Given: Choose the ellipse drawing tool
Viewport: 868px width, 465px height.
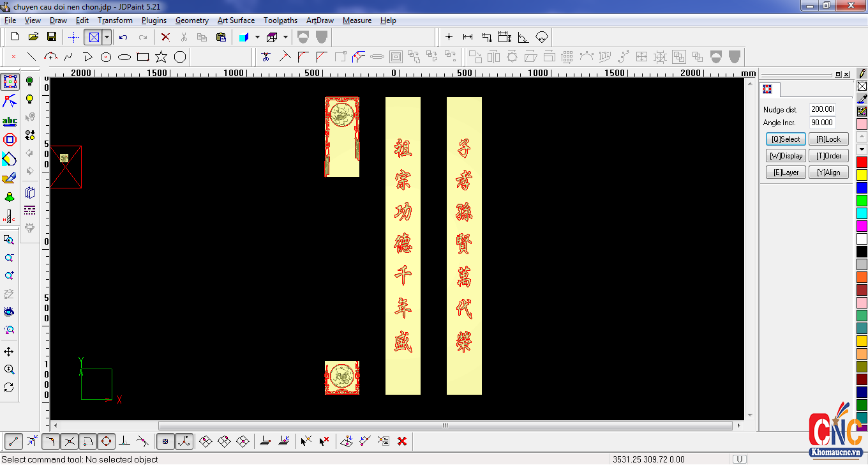Looking at the screenshot, I should [124, 57].
